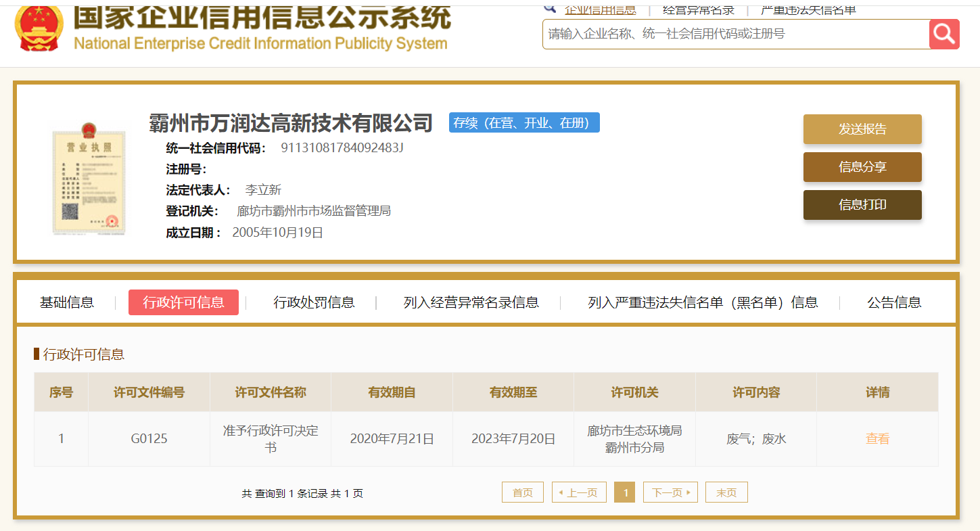Image resolution: width=980 pixels, height=531 pixels.
Task: Click the 统一社会信用代码 label
Action: coord(216,147)
